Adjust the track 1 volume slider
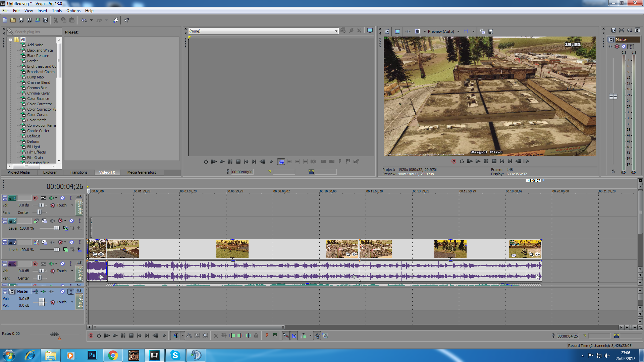 tap(41, 205)
